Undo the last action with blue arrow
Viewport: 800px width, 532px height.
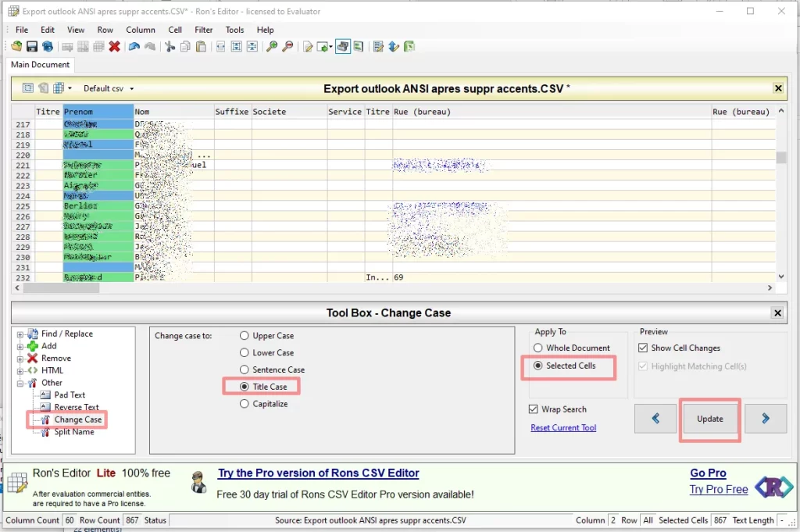coord(134,46)
